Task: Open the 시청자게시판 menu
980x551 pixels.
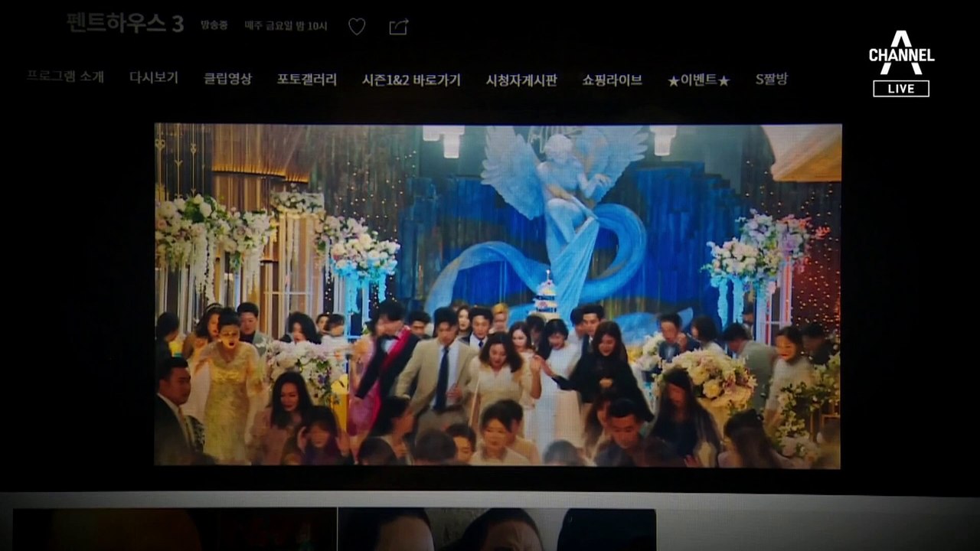Action: (521, 80)
